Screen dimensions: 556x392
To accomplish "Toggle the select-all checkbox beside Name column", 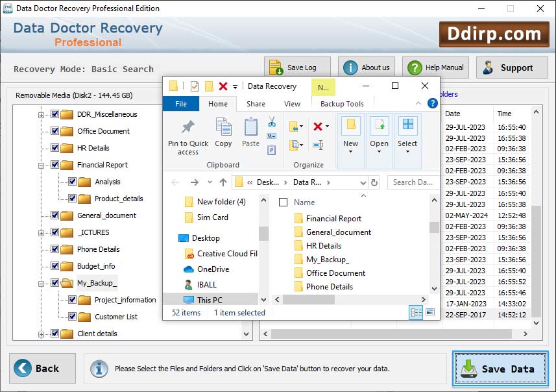I will click(x=284, y=202).
